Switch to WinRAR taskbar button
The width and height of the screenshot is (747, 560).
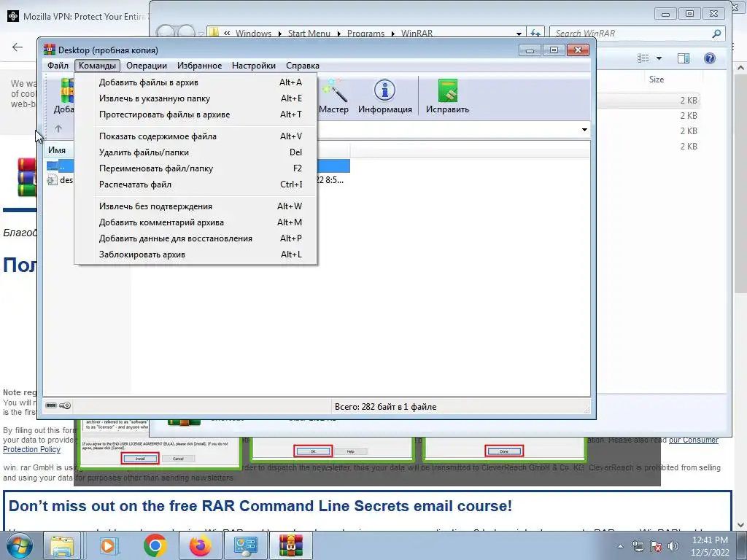pos(290,545)
